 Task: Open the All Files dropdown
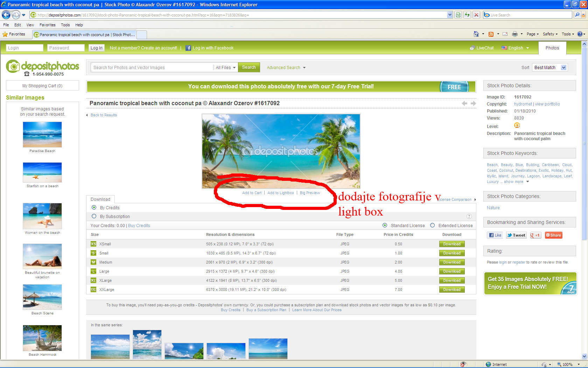[225, 68]
